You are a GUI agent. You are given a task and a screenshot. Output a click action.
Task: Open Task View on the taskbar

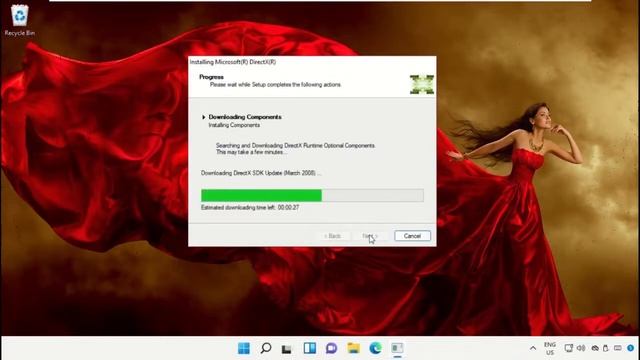[287, 348]
